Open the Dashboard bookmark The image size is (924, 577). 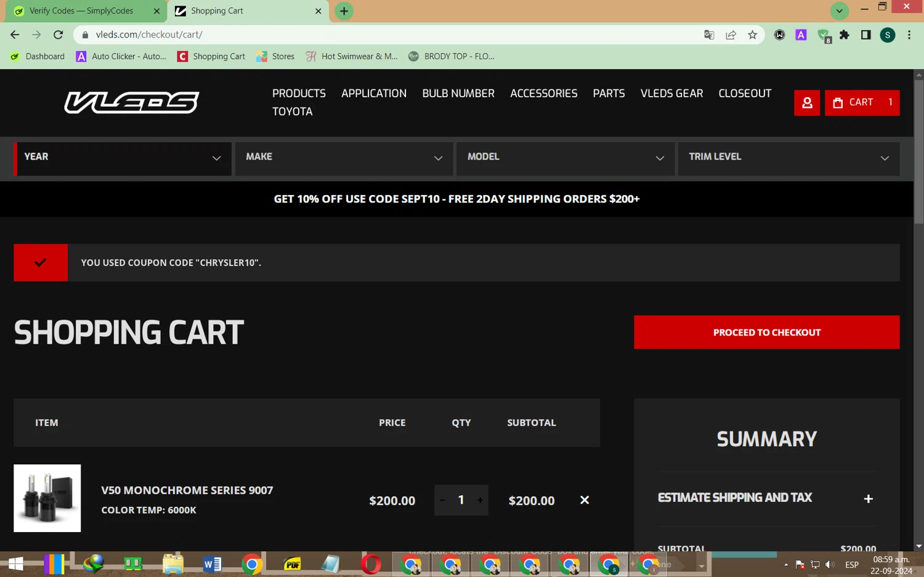[38, 56]
